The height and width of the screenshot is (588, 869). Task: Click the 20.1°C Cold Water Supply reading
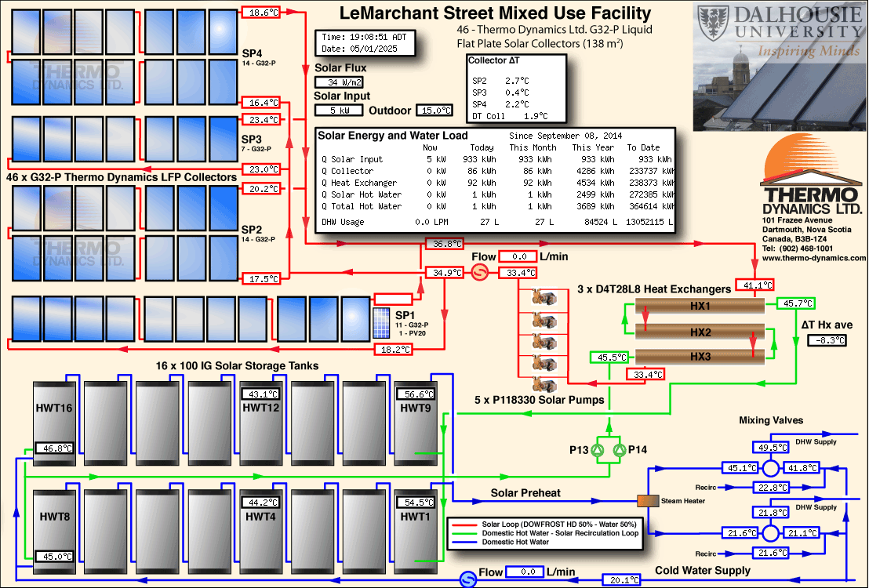pos(622,580)
